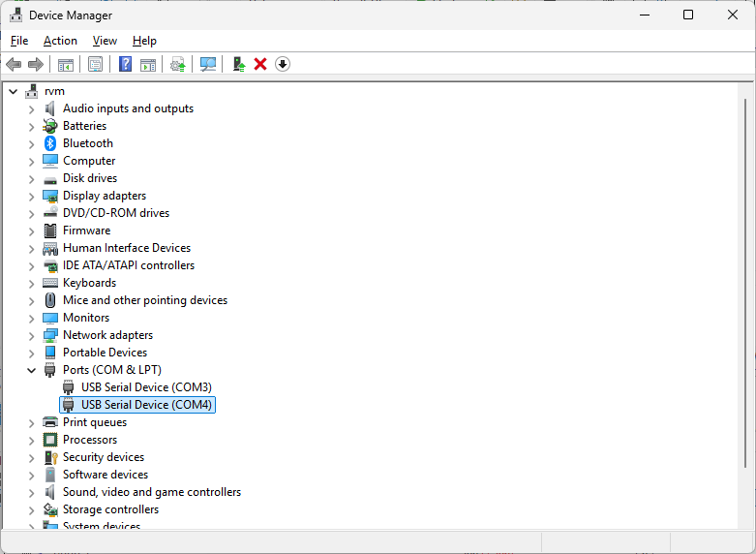Click the Update device driver icon
Image resolution: width=756 pixels, height=554 pixels.
point(238,64)
